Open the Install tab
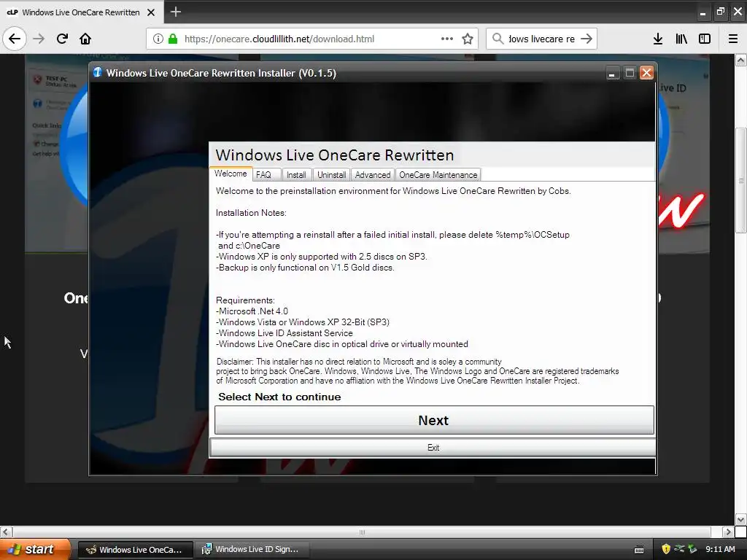The height and width of the screenshot is (560, 747). (296, 175)
